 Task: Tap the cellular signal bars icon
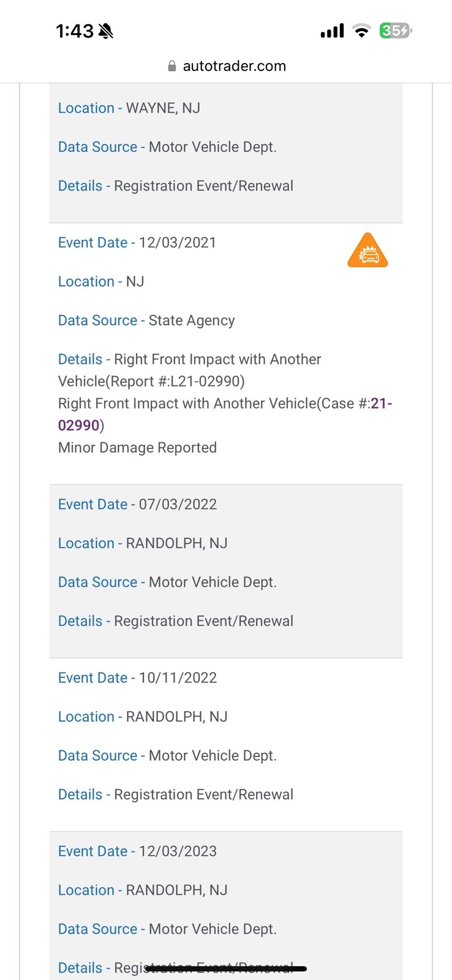332,31
